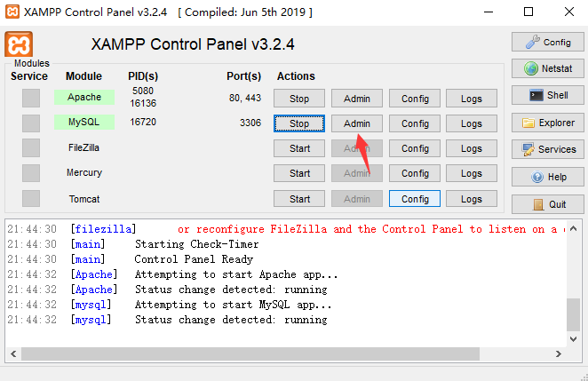Image resolution: width=588 pixels, height=381 pixels.
Task: Click Apache ports value "80, 443"
Action: 245,98
